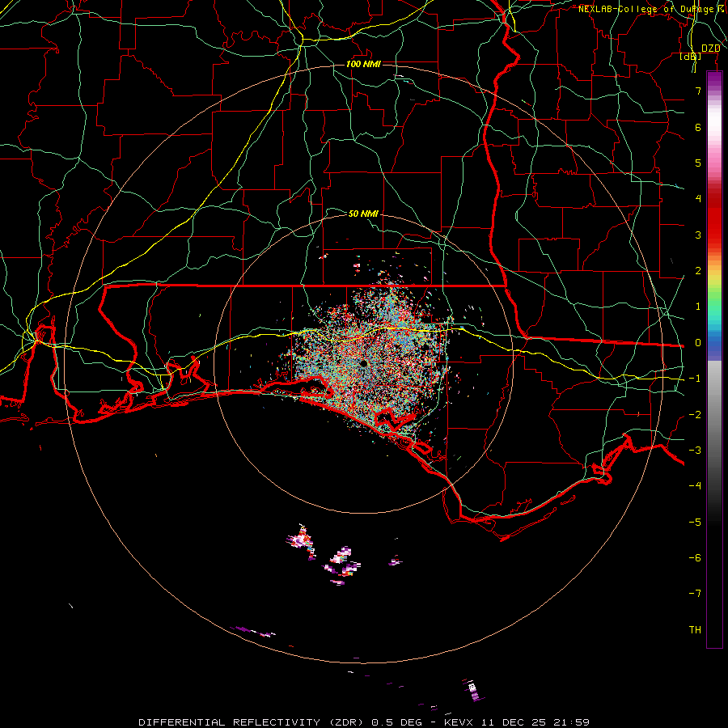
Task: Click the -2 value on the color scale
Action: tap(695, 415)
